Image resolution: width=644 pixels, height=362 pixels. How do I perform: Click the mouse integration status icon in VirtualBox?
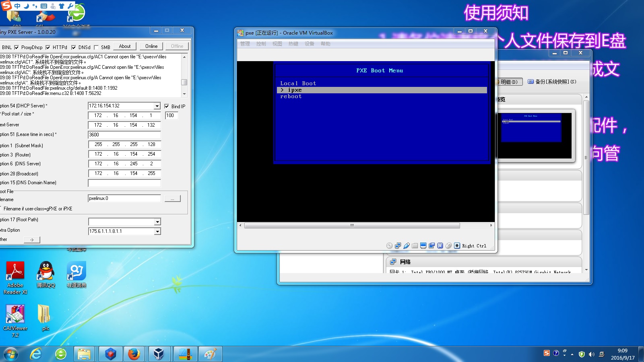(448, 246)
